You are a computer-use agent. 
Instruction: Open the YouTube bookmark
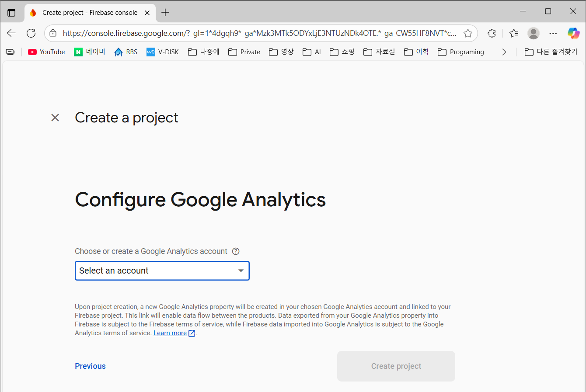[x=46, y=52]
